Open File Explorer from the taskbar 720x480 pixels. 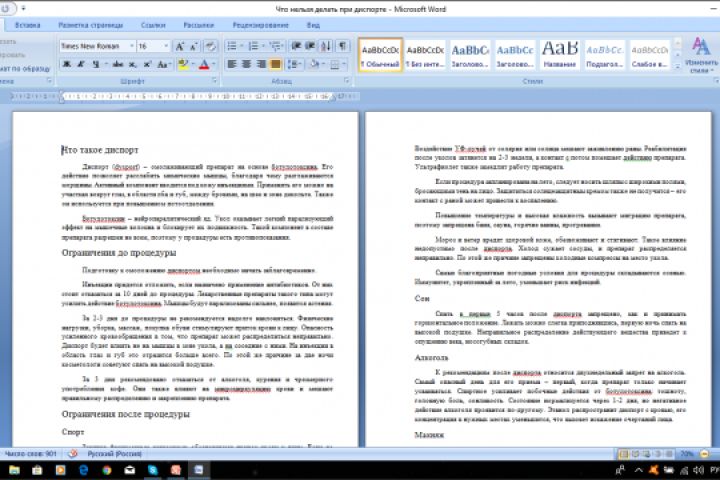[x=14, y=470]
